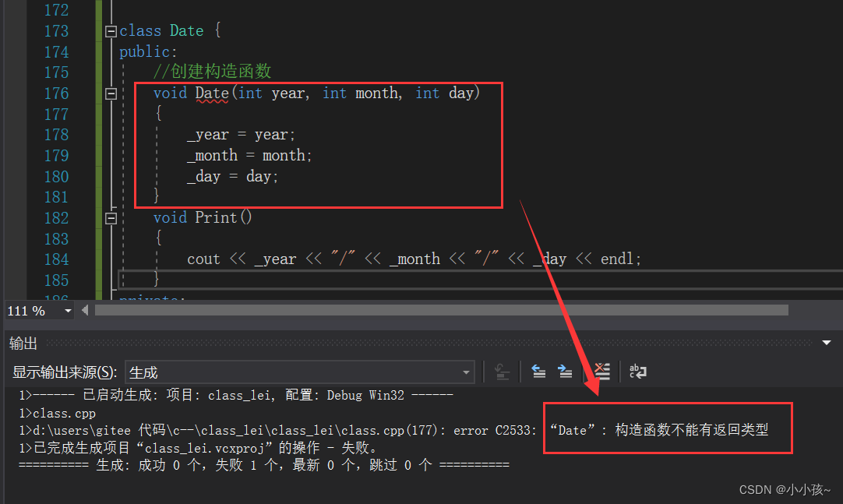Open the 111 % zoom dropdown

[x=68, y=311]
